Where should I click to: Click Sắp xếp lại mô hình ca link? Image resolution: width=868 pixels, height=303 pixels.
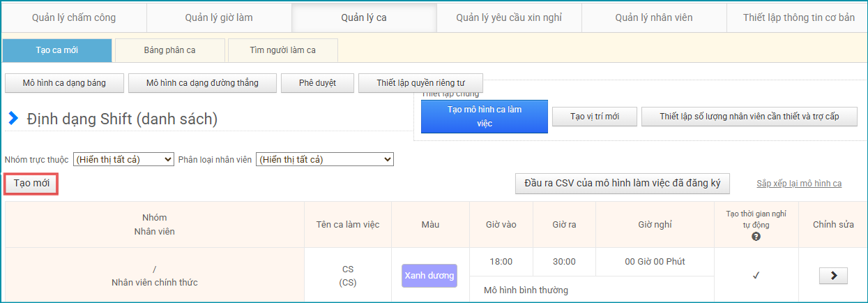coord(799,184)
